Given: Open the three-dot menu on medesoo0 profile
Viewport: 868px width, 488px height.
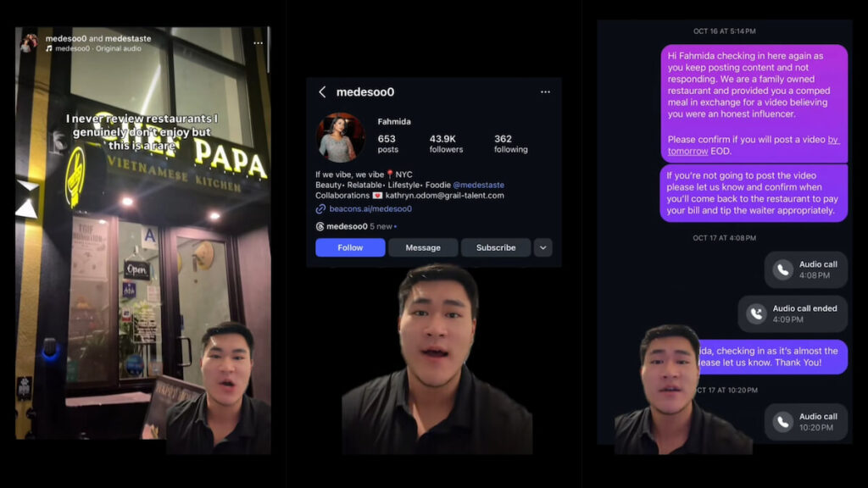Looking at the screenshot, I should (545, 91).
